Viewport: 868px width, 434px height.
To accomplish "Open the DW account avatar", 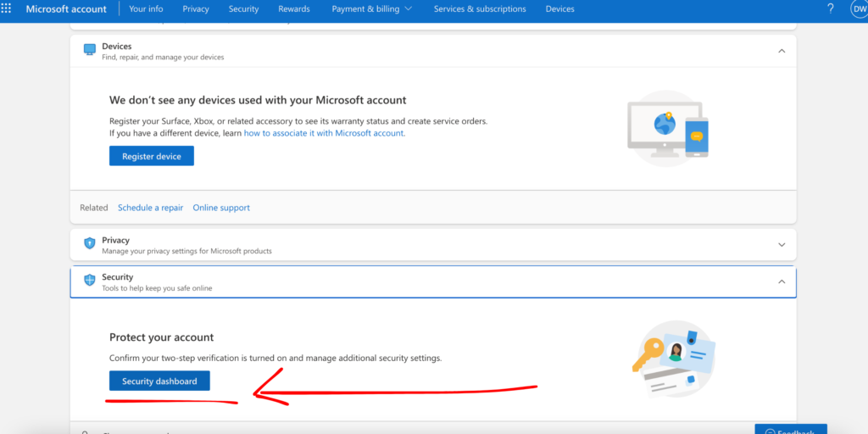I will click(x=858, y=8).
